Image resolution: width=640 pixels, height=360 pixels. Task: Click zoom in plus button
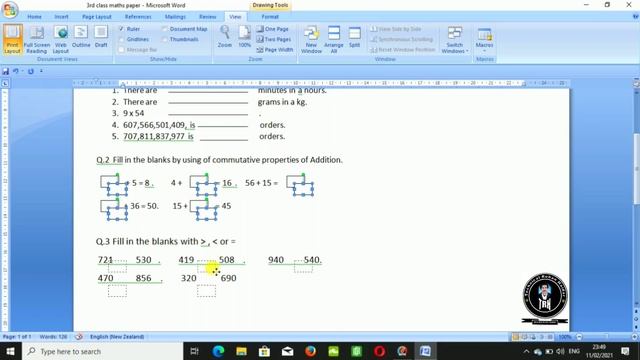click(x=635, y=337)
